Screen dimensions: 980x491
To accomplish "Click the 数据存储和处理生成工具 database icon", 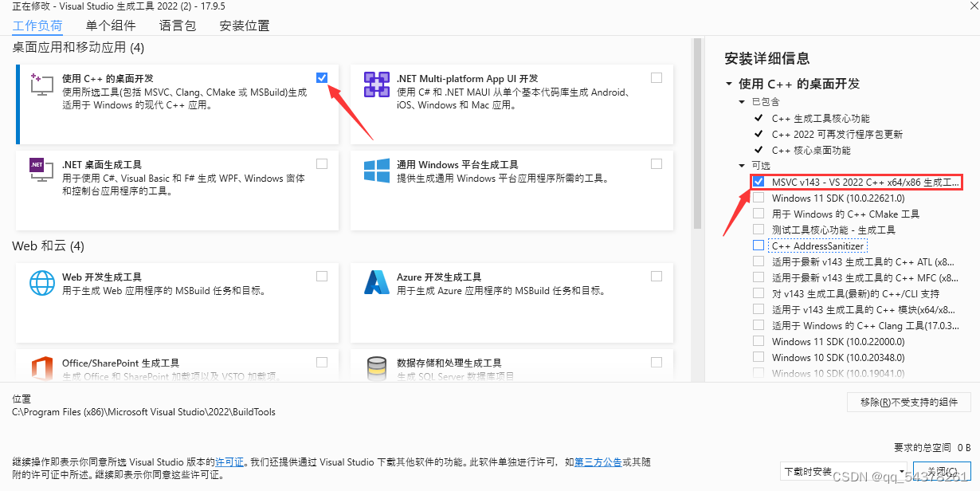I will (376, 369).
